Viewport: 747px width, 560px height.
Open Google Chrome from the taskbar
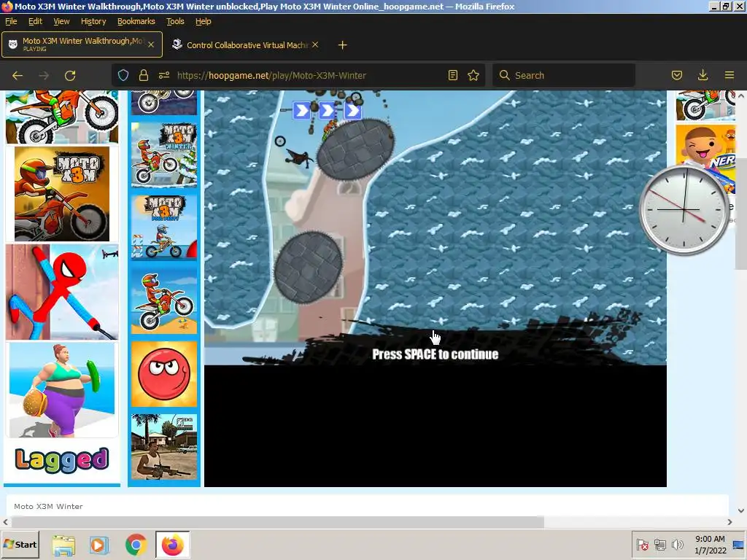click(136, 545)
